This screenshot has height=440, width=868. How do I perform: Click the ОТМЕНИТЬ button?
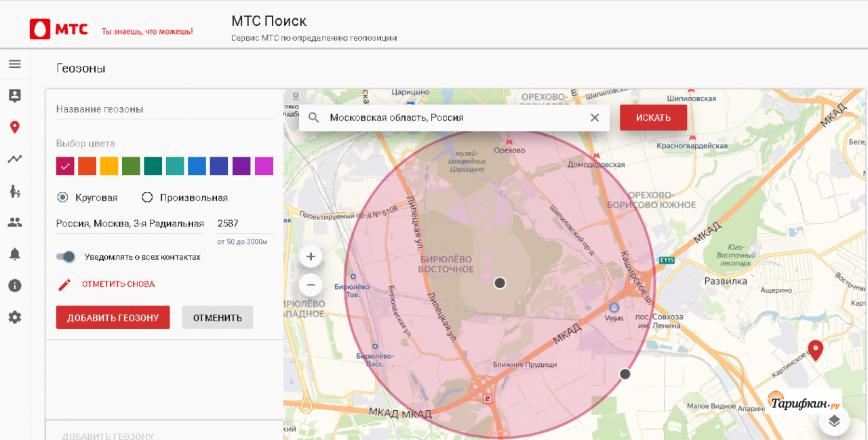pyautogui.click(x=217, y=317)
